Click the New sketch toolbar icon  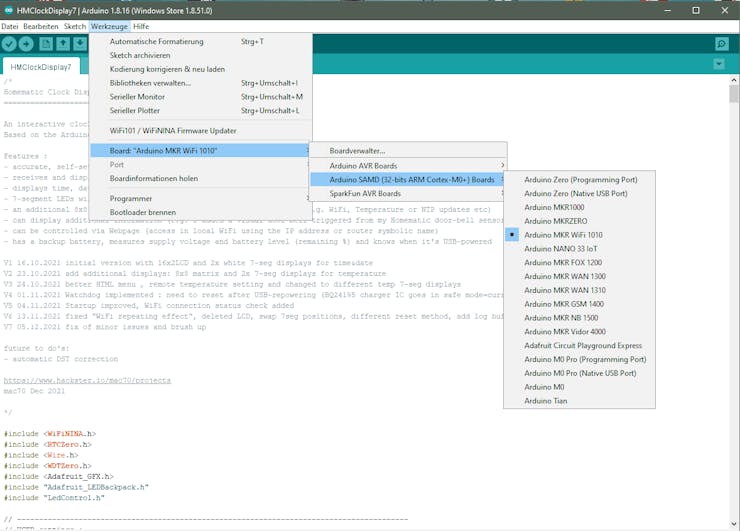click(x=46, y=44)
